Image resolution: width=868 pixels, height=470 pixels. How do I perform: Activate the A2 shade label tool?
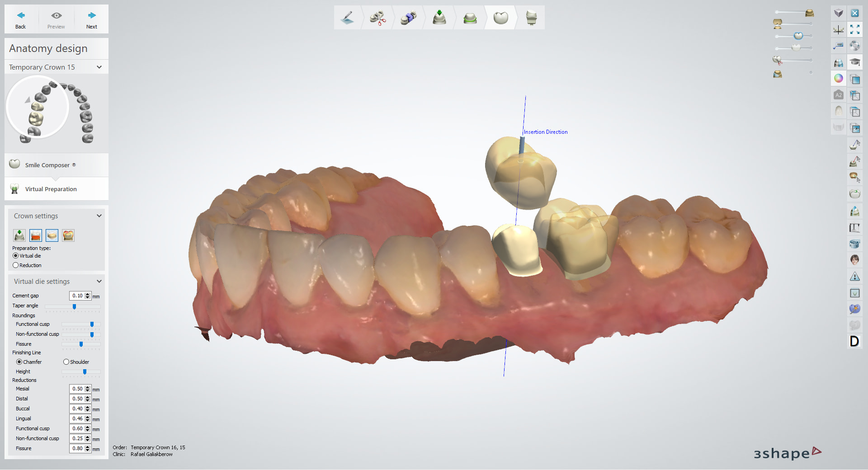[839, 95]
